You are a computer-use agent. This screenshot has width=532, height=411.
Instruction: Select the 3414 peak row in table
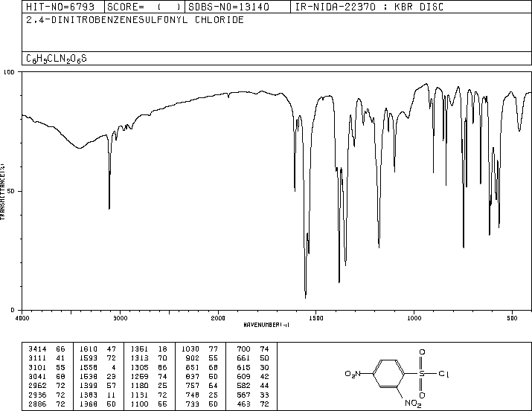(47, 349)
